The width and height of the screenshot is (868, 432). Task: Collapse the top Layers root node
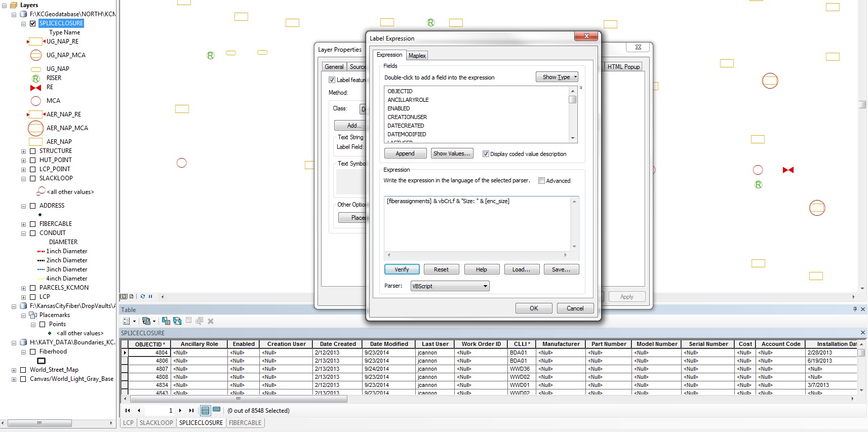tap(5, 6)
